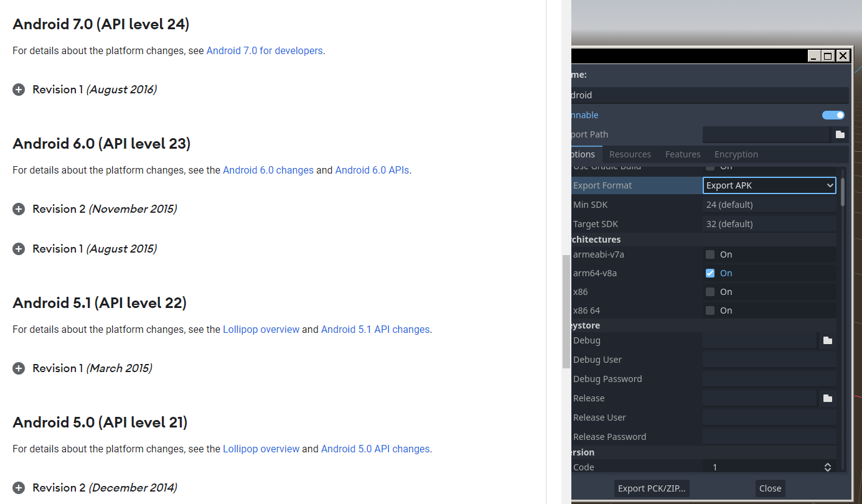This screenshot has width=862, height=504.
Task: Click the Version Code stepper arrows
Action: [828, 467]
